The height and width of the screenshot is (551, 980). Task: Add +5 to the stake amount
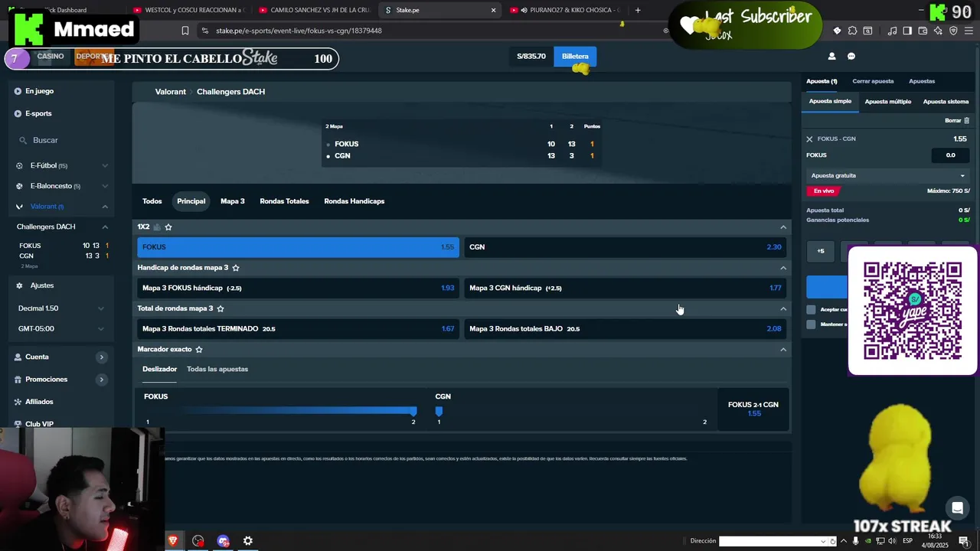point(821,251)
